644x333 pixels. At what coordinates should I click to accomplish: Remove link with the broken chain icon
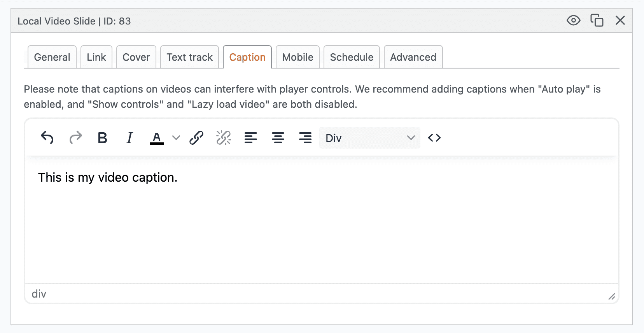pos(224,138)
